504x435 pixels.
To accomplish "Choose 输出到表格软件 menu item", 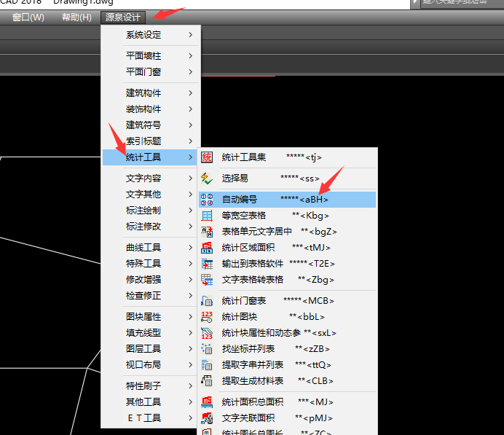I will click(288, 264).
